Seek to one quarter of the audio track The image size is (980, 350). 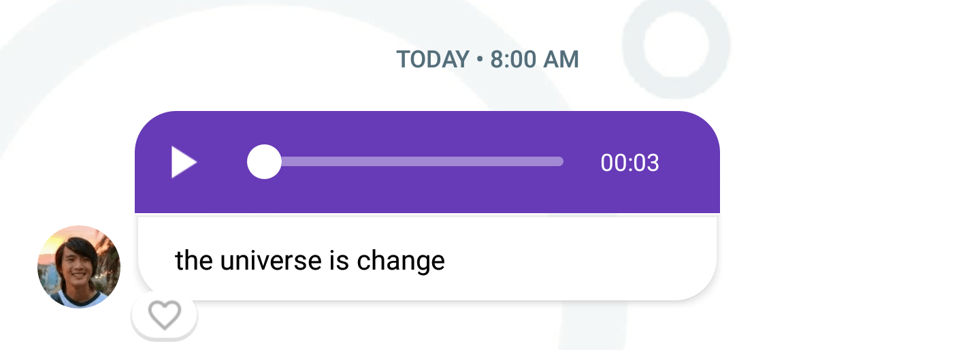tap(338, 162)
